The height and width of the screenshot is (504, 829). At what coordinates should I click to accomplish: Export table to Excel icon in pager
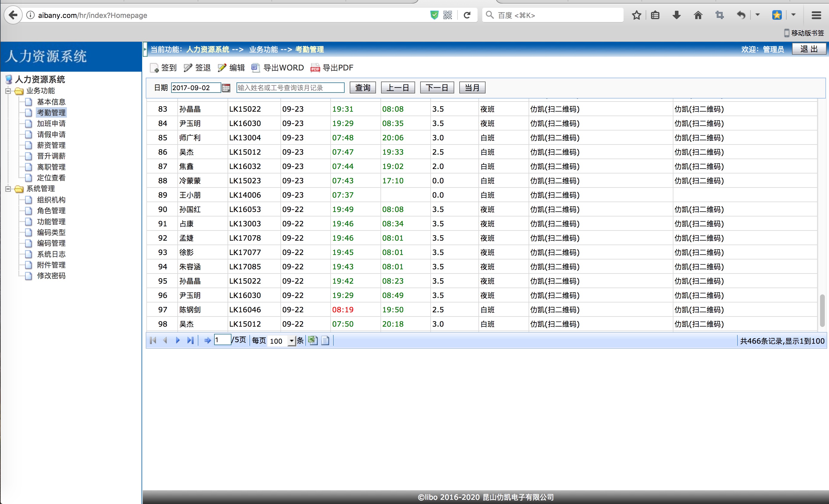[313, 340]
